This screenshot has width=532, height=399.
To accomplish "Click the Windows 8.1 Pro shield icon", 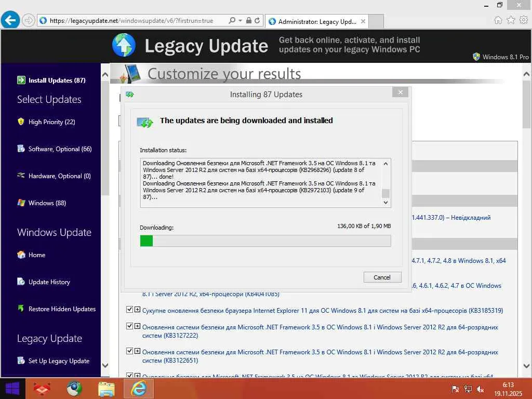I will (x=476, y=57).
